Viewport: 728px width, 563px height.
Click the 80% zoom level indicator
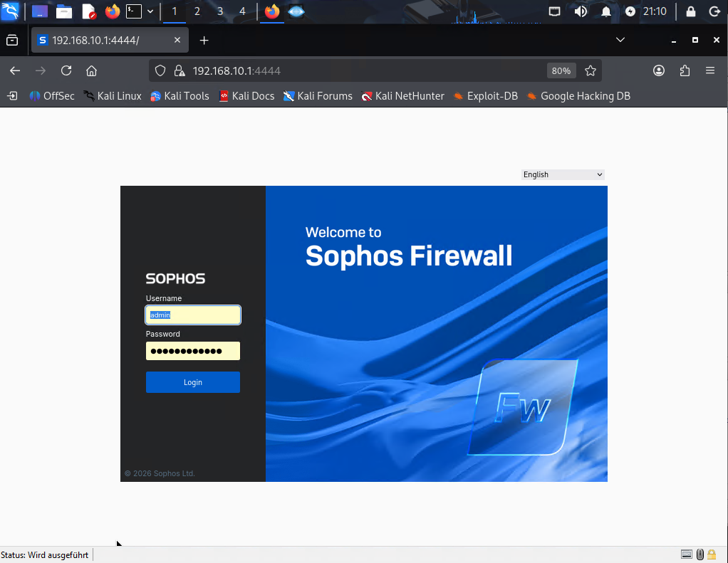click(x=561, y=70)
